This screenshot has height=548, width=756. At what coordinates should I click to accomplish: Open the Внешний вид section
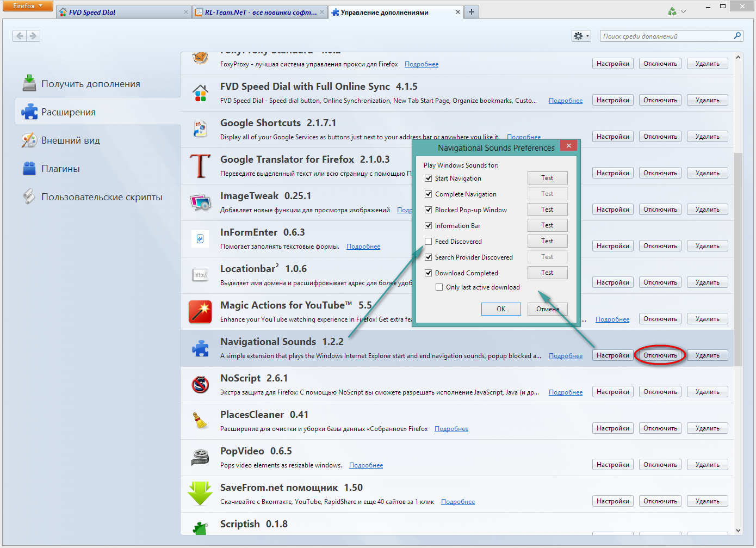97,140
